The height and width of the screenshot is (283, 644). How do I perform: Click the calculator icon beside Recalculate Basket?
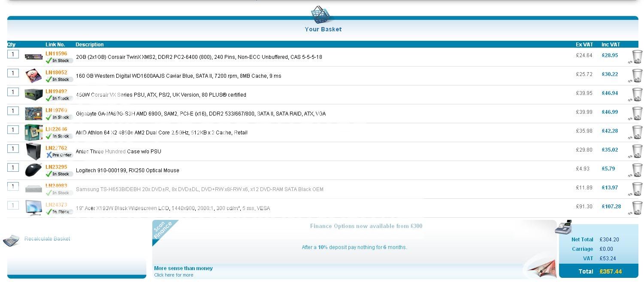click(11, 240)
